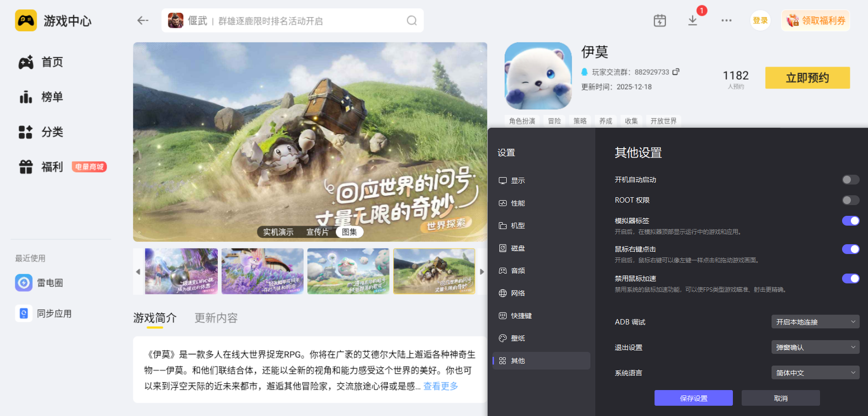Click the 收集 genre tag

pos(632,121)
